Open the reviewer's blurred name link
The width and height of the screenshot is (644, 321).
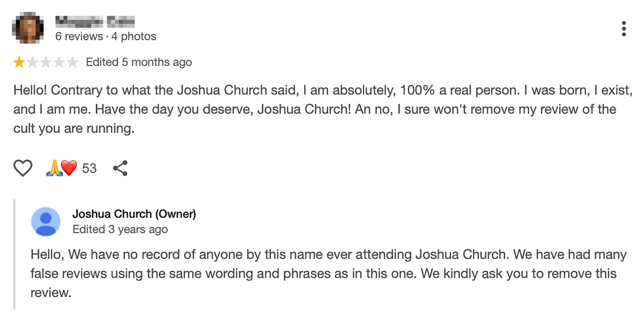pyautogui.click(x=95, y=22)
